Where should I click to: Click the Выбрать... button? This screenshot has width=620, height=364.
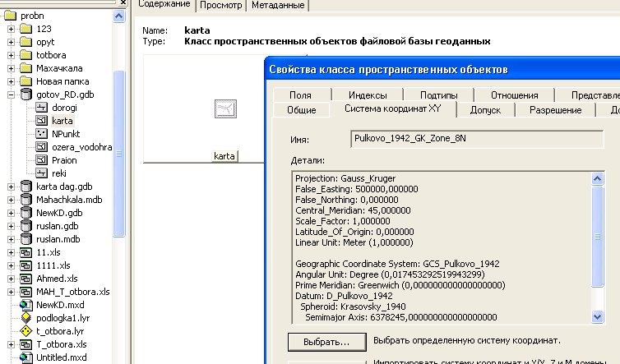[326, 342]
